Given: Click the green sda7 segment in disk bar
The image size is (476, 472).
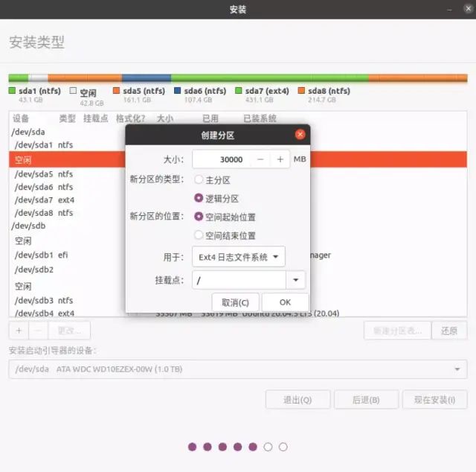Looking at the screenshot, I should (268, 77).
